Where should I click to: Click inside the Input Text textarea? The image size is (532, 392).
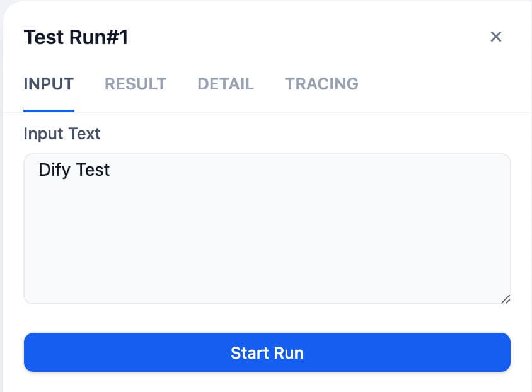pos(267,228)
